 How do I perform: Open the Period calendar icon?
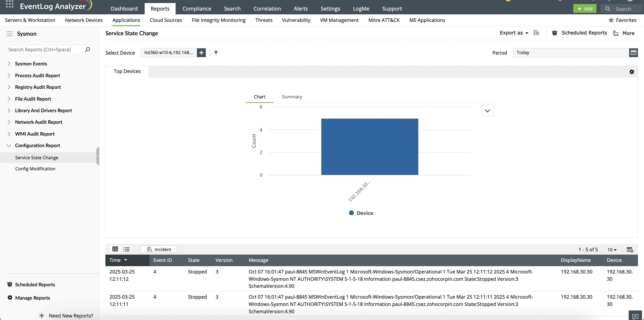[633, 53]
